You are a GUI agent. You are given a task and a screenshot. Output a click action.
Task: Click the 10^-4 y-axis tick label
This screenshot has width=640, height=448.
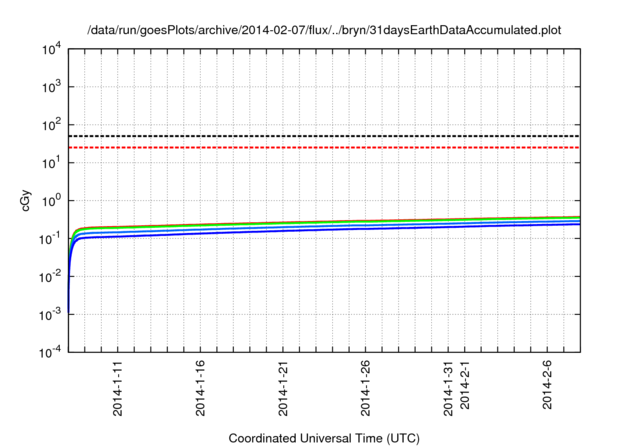pos(51,352)
